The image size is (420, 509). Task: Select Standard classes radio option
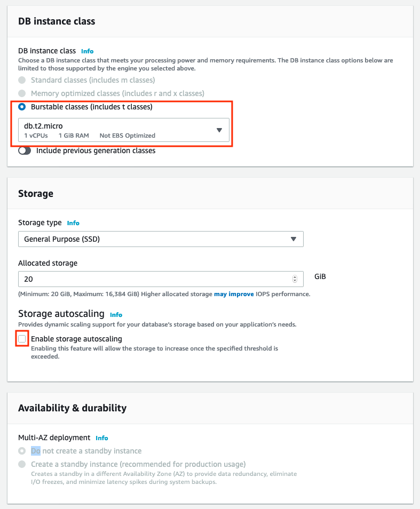tap(22, 80)
